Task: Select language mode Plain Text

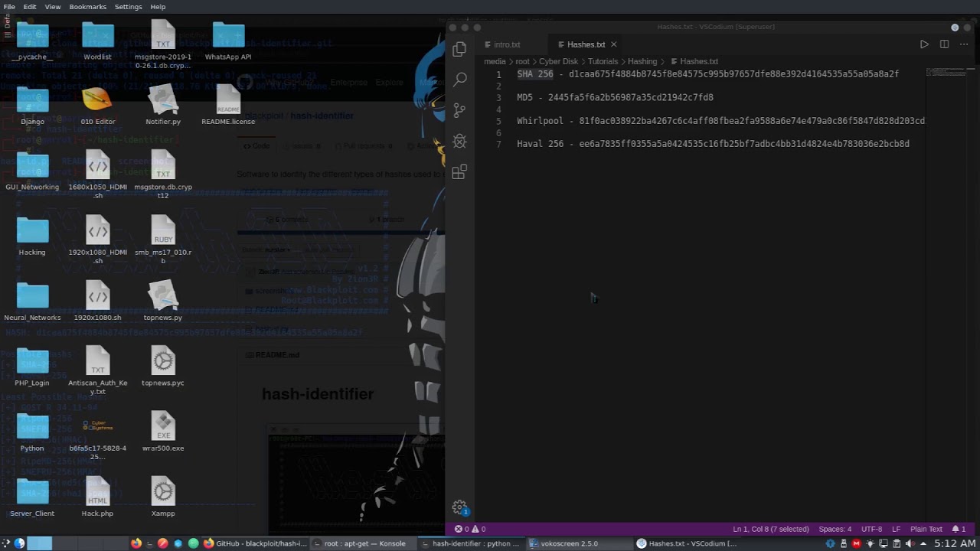Action: pyautogui.click(x=926, y=529)
